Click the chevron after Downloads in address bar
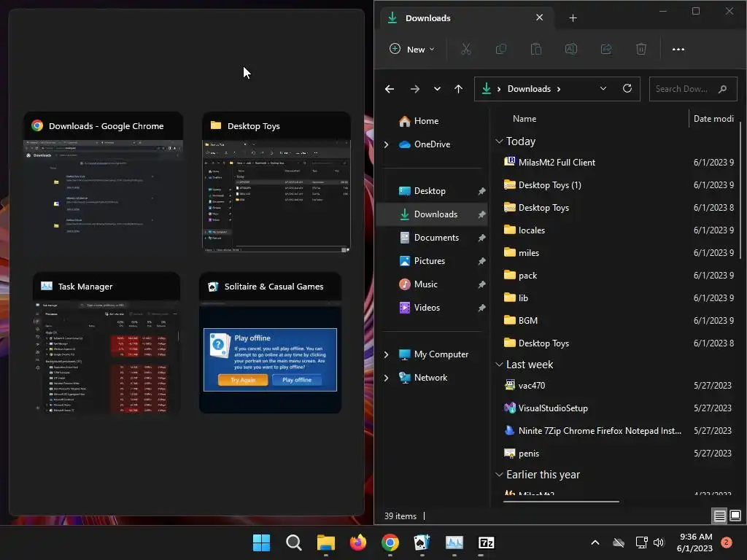Image resolution: width=747 pixels, height=560 pixels. 558,89
